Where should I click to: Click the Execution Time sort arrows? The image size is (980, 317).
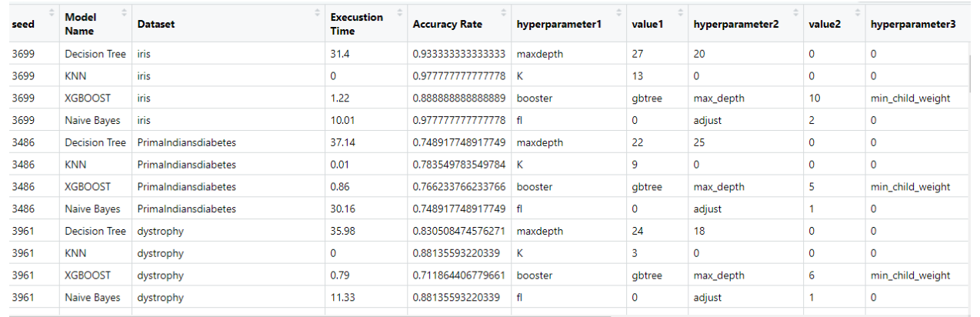click(x=399, y=12)
